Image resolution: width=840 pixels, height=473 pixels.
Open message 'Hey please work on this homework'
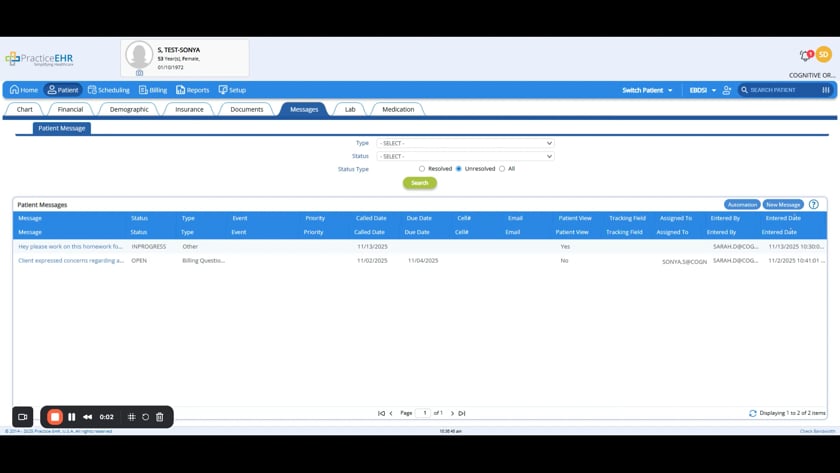point(70,246)
